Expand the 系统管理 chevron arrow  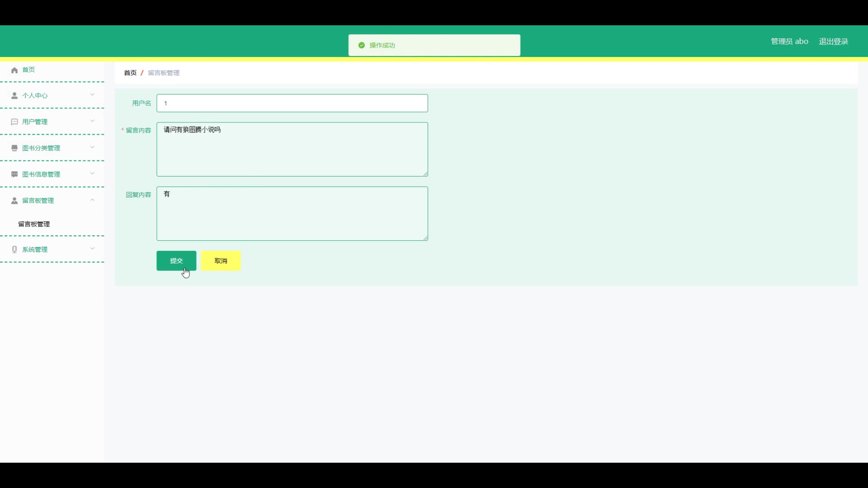[x=92, y=249]
